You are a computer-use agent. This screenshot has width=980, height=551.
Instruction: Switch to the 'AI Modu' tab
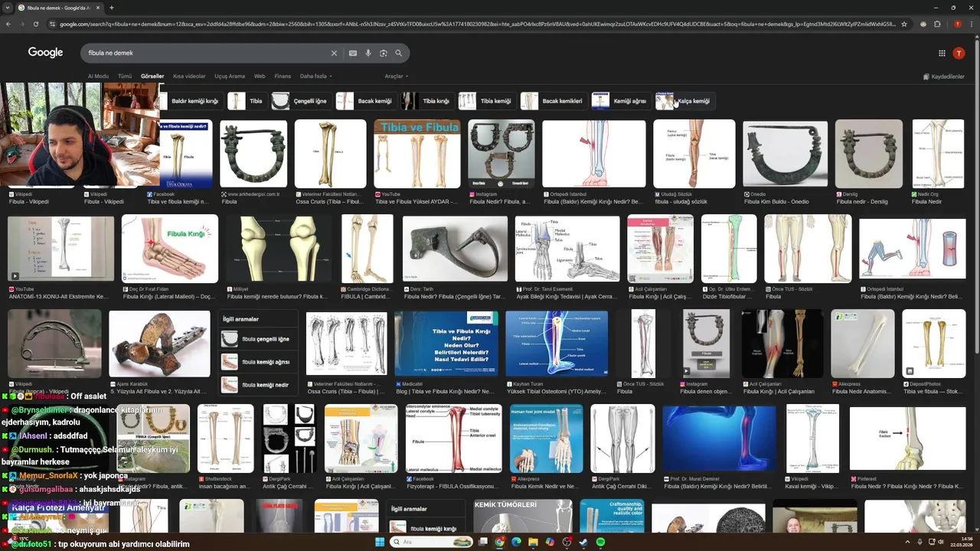pos(98,77)
